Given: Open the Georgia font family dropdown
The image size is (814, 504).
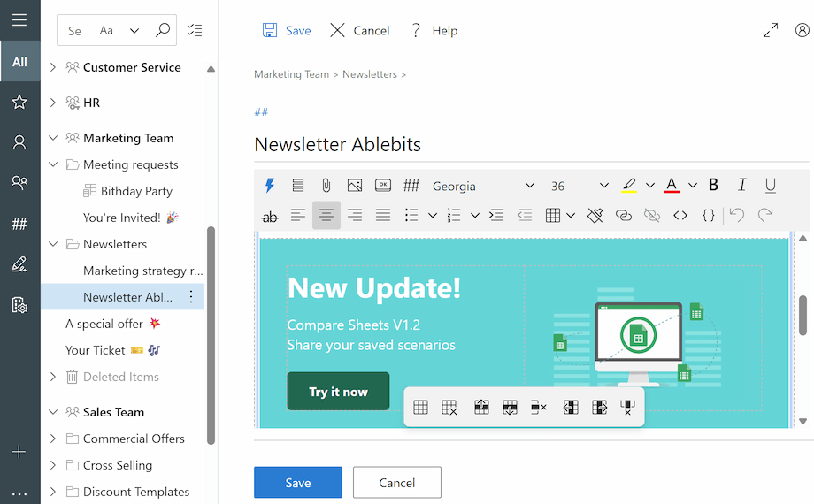Looking at the screenshot, I should click(x=483, y=186).
